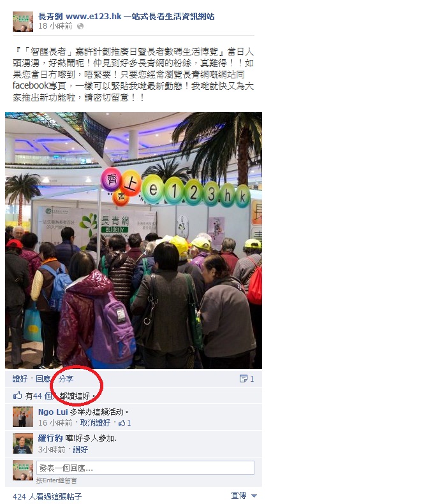This screenshot has height=504, width=433.
Task: Click the 發表一個回應 comment input field
Action: click(x=145, y=468)
